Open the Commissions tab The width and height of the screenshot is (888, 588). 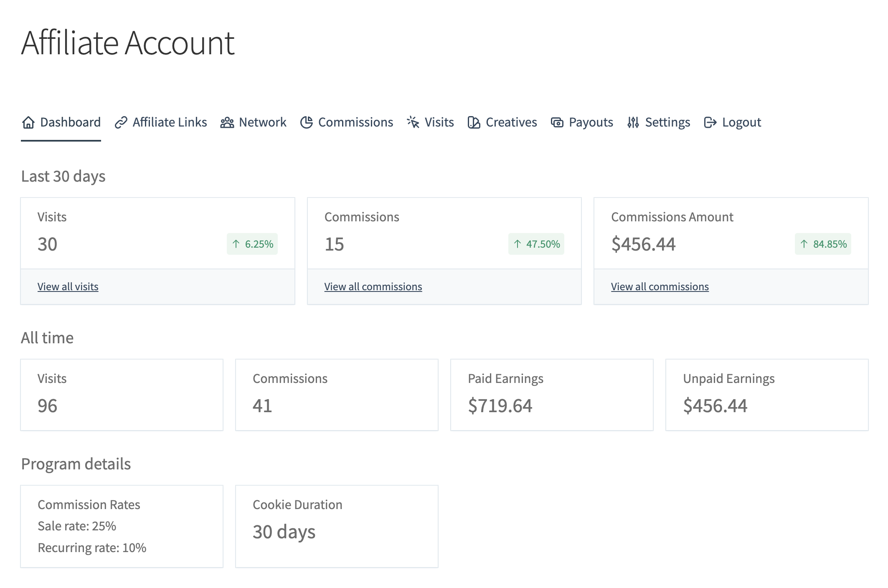coord(355,122)
